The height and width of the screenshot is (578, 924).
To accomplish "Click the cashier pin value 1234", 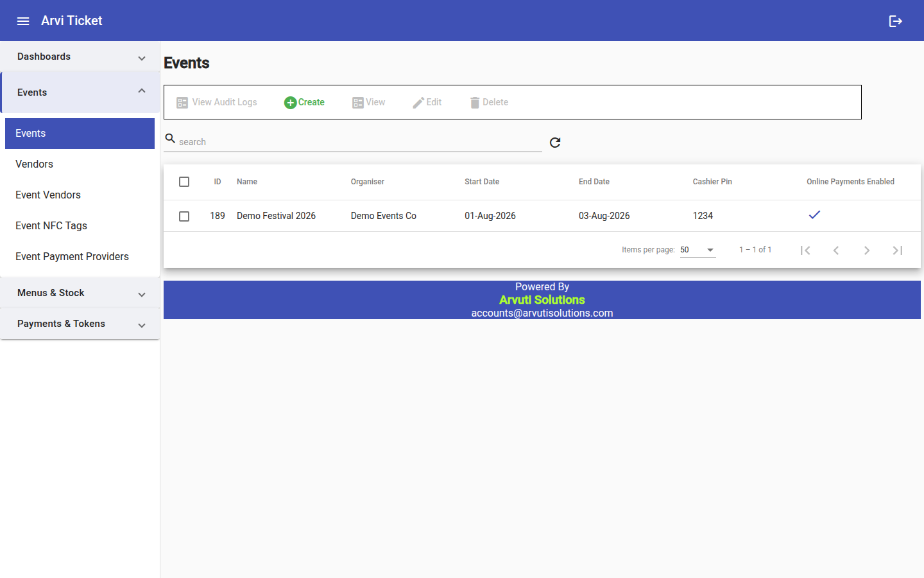I will 703,216.
